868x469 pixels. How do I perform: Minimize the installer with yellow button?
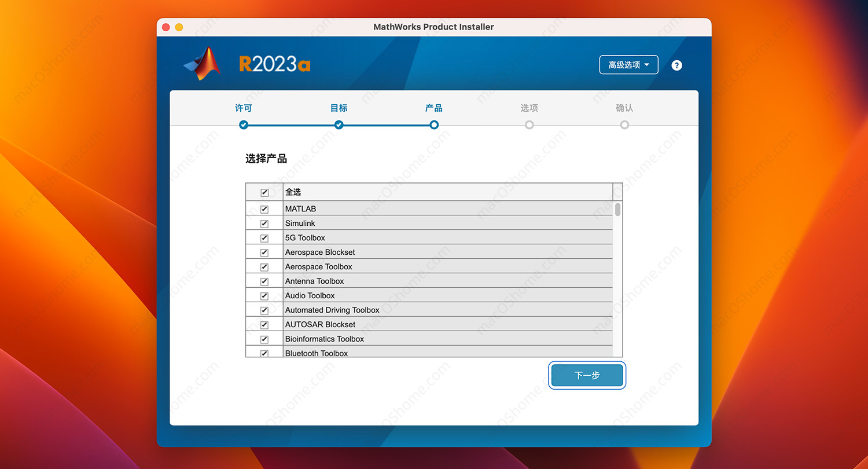tap(179, 27)
